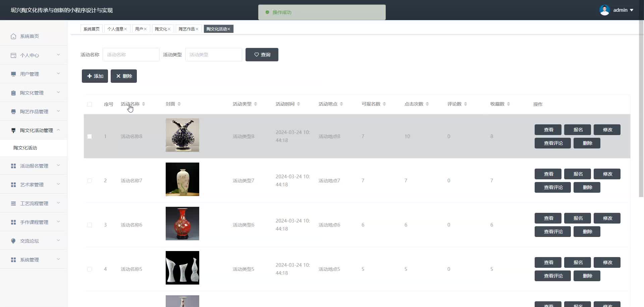This screenshot has height=307, width=644.
Task: Expand 陶艺作品管理 chevron
Action: pos(58,111)
